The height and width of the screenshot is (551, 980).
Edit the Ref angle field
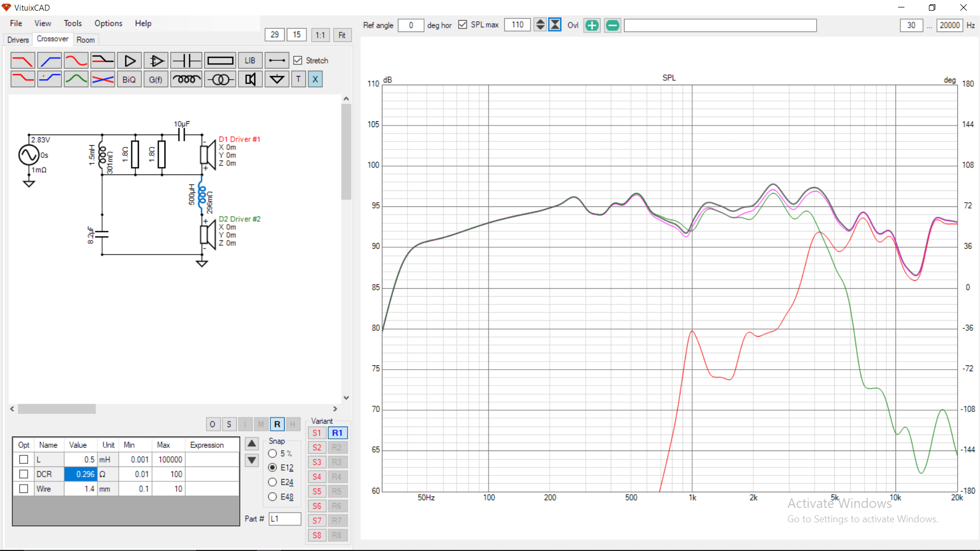pyautogui.click(x=411, y=25)
